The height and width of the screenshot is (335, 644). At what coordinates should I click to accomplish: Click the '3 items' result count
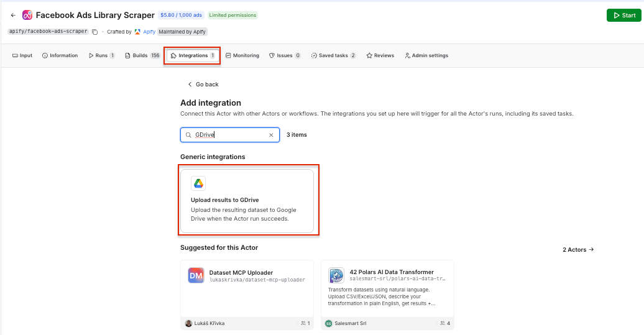tap(297, 135)
